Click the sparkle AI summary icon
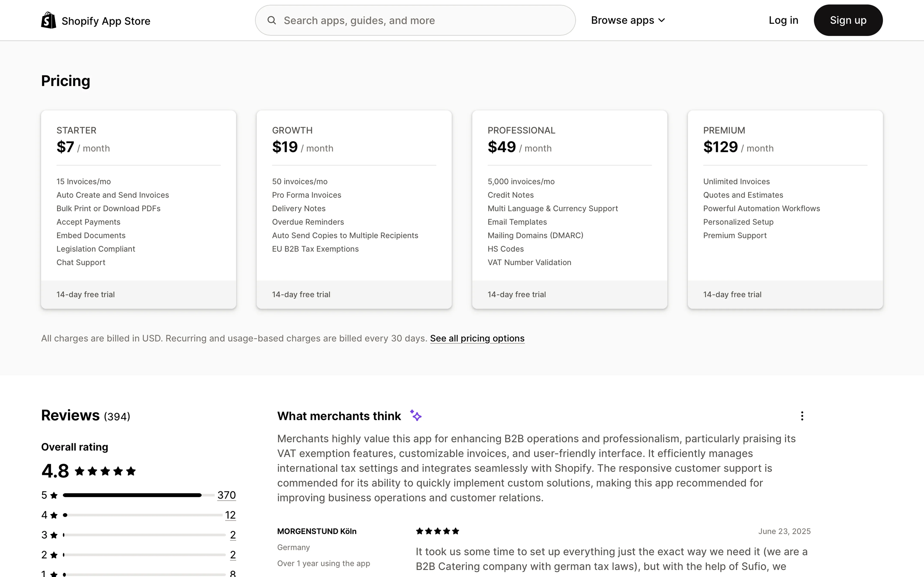 point(415,415)
